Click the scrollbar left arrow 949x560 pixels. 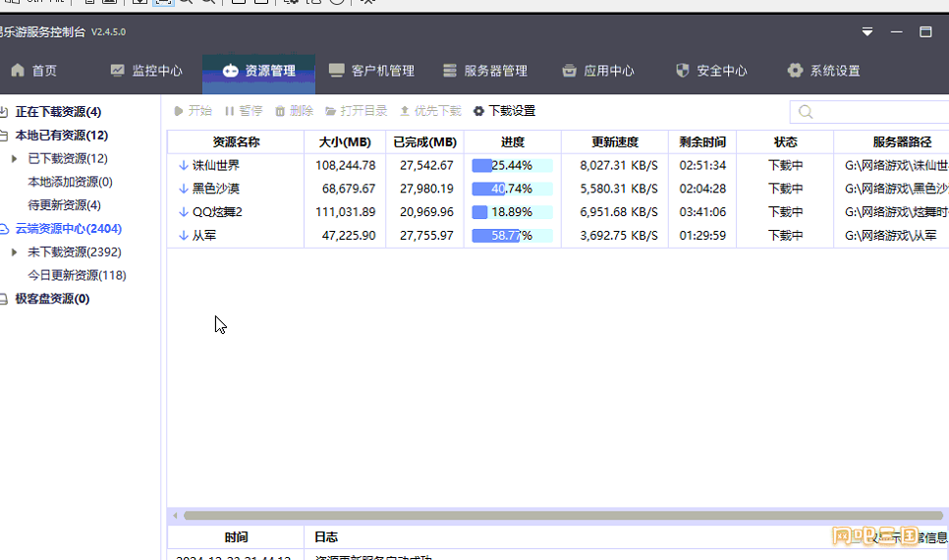click(175, 516)
